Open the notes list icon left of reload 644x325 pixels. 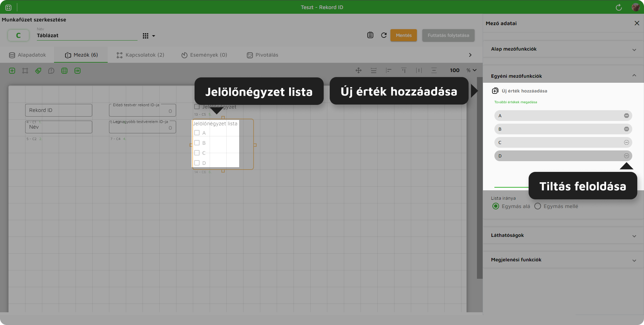pyautogui.click(x=370, y=35)
